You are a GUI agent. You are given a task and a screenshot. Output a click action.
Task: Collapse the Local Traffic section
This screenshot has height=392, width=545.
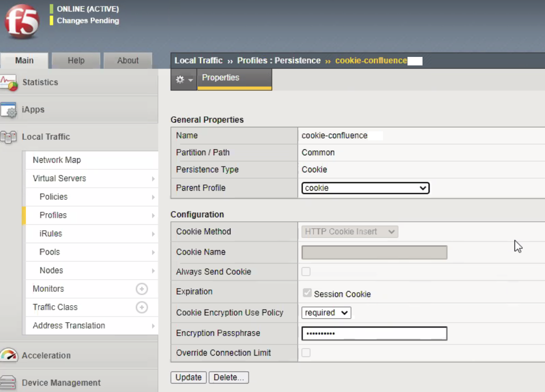[x=79, y=137]
